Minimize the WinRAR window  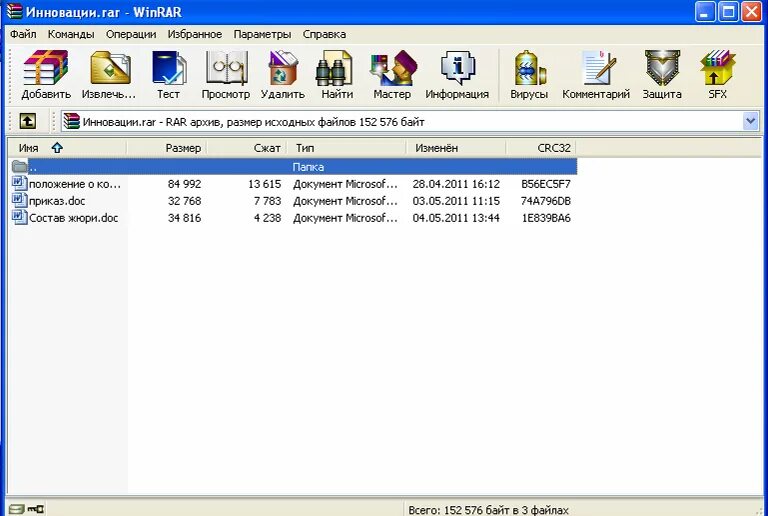(704, 11)
